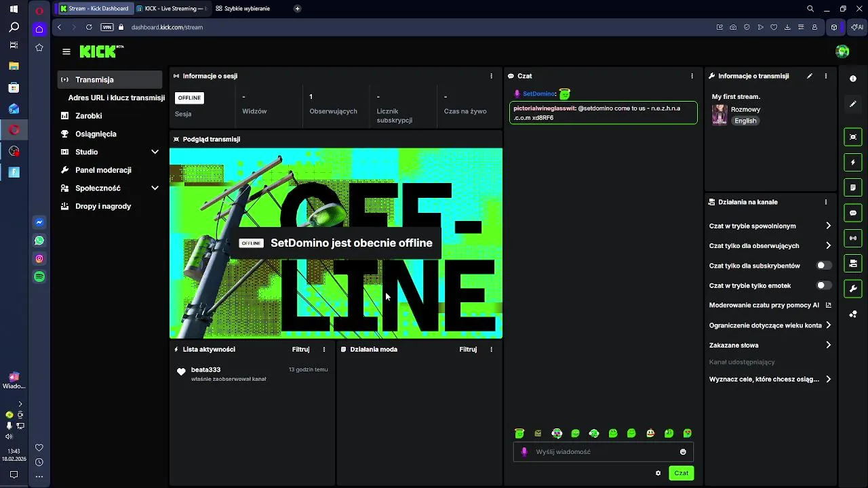Expand Czat w trybie spowolnionym options

click(x=828, y=226)
